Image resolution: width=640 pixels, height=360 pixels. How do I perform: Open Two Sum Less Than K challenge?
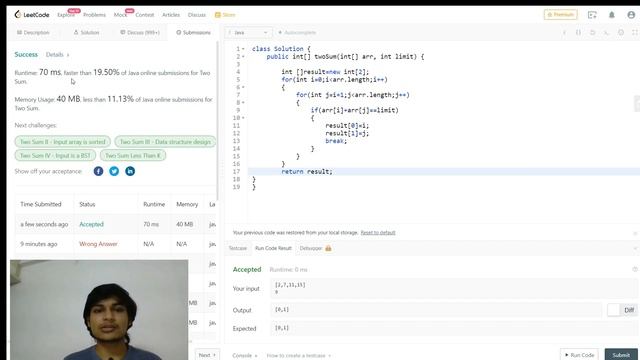133,156
